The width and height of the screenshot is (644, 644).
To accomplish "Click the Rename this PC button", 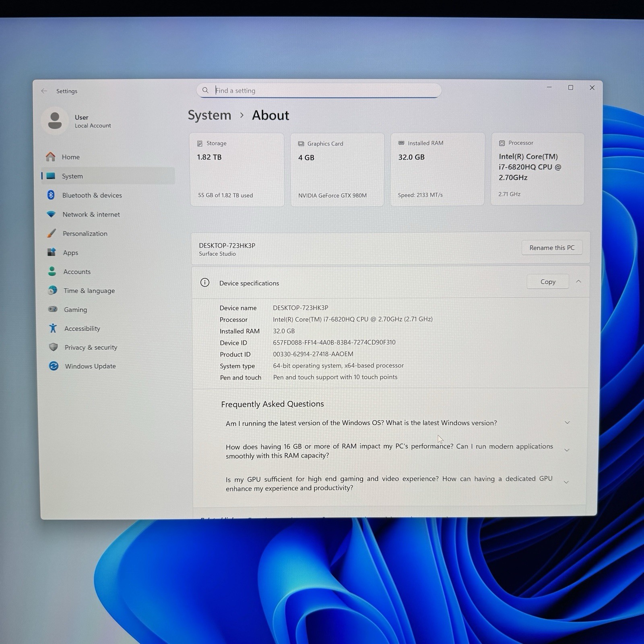I will click(x=552, y=248).
